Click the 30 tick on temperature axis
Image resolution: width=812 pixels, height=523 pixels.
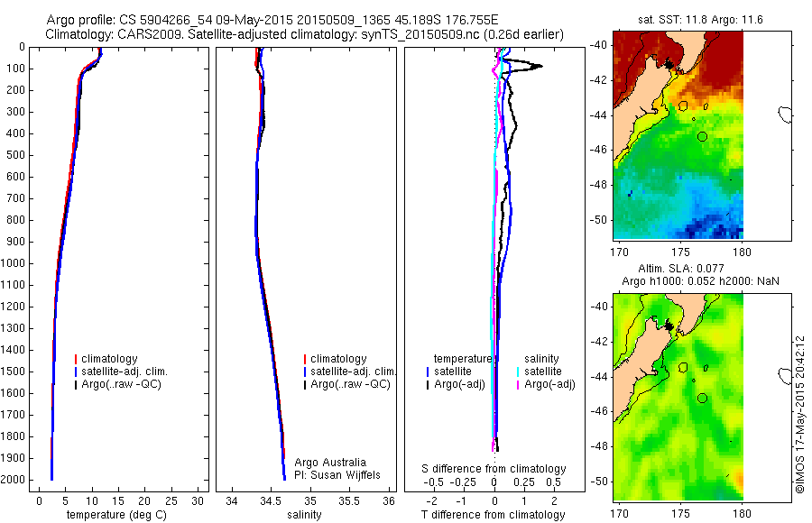[x=198, y=500]
